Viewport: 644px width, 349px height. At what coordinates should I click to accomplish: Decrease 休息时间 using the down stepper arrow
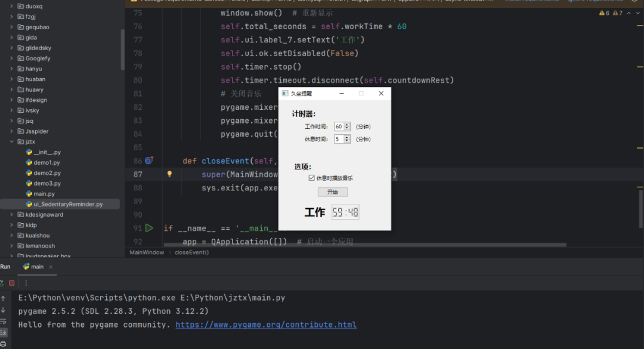click(347, 141)
